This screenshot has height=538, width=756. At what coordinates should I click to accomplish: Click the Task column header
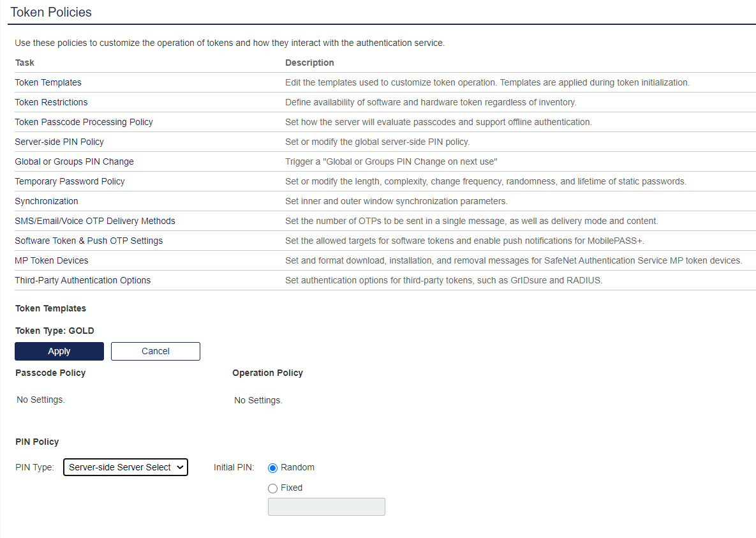click(25, 63)
